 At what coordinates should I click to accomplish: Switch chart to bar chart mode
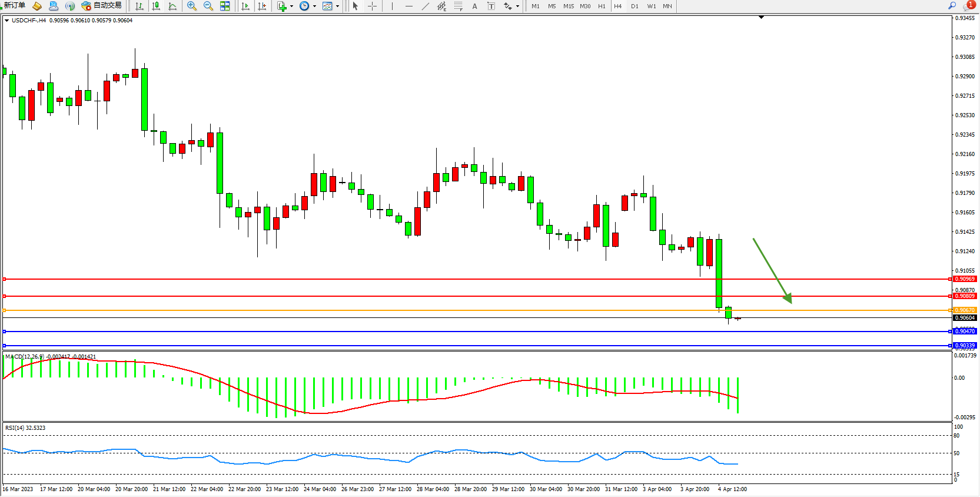(x=139, y=6)
